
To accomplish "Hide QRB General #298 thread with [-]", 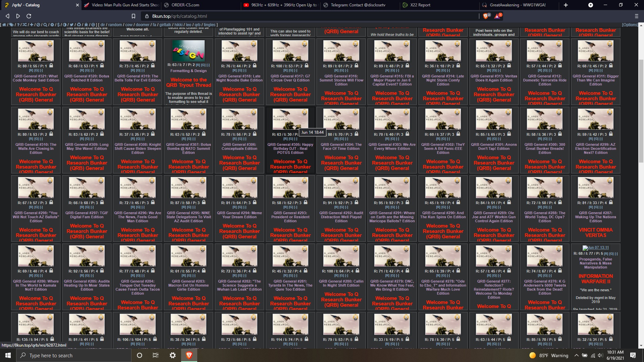I will pyautogui.click(x=41, y=207).
